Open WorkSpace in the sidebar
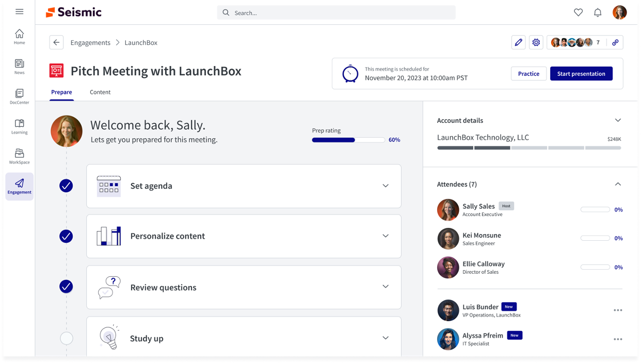 19,156
